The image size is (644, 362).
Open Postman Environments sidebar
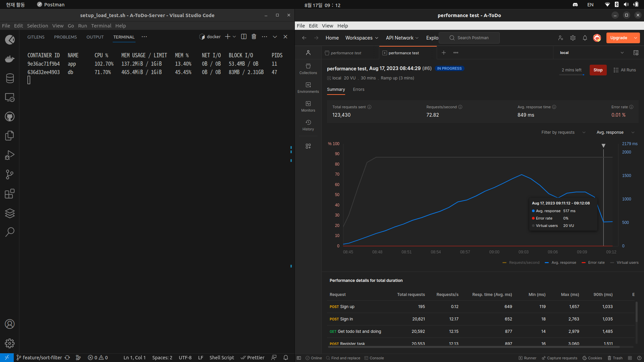pyautogui.click(x=308, y=87)
